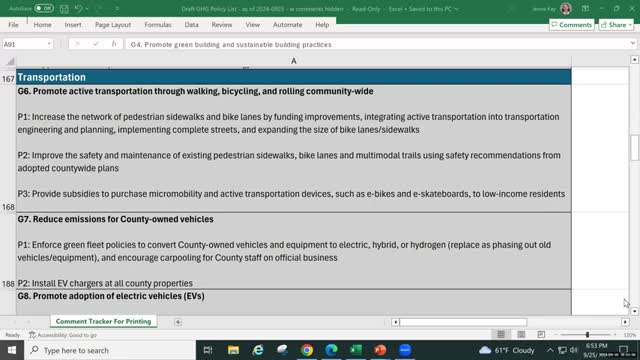
Task: Switch to the Home ribbon tab
Action: [x=42, y=25]
